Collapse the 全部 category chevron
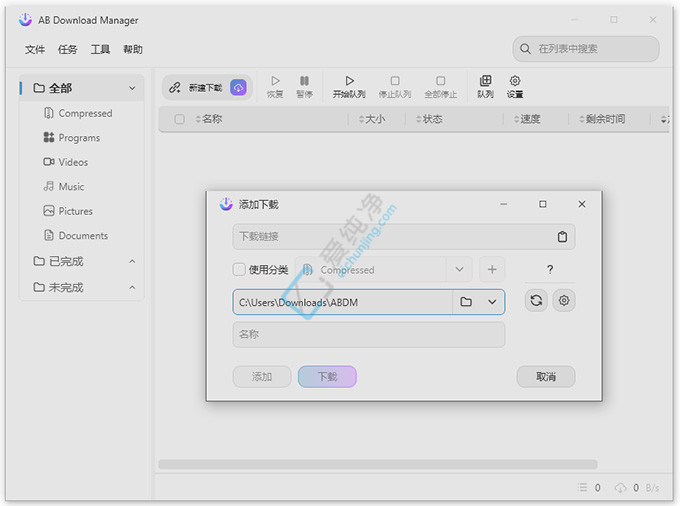680x506 pixels. pos(132,88)
